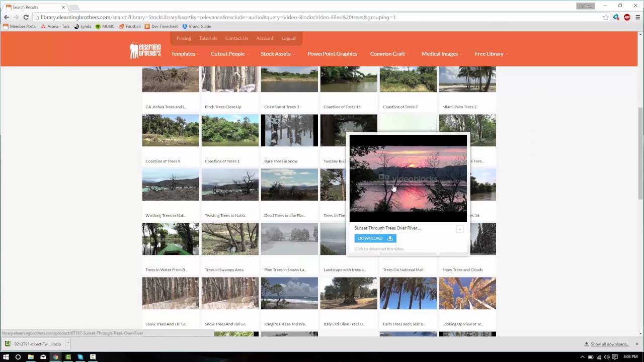Go to the Pricing page
Screen dimensions: 644x362
point(184,38)
